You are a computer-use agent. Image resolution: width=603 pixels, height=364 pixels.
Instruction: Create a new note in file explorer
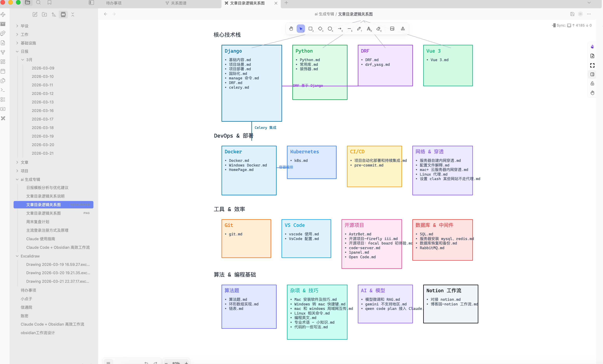35,14
